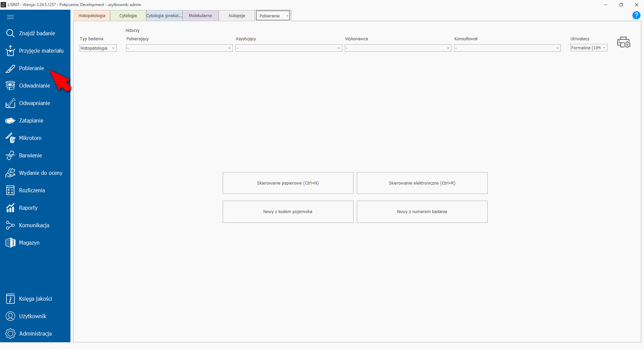Toggle the hamburger menu to collapse sidebar
Screen dimensions: 644x349
pos(10,17)
